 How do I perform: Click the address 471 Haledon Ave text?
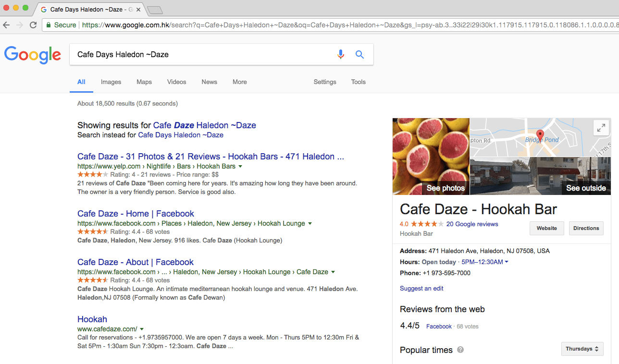[x=489, y=251]
